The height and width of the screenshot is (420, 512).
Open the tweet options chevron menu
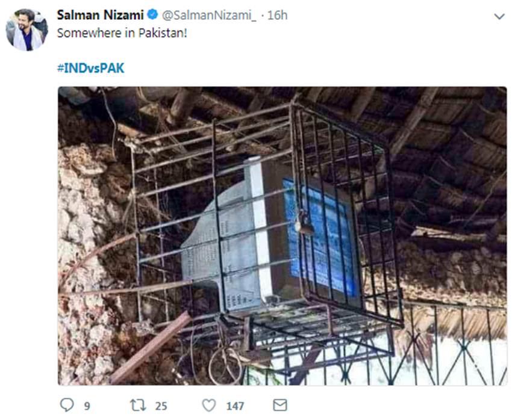pyautogui.click(x=499, y=17)
